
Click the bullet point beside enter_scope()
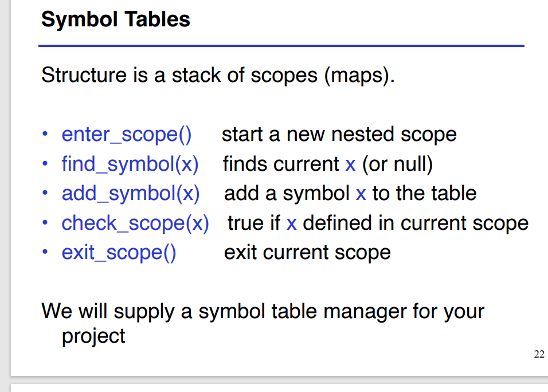(x=45, y=135)
